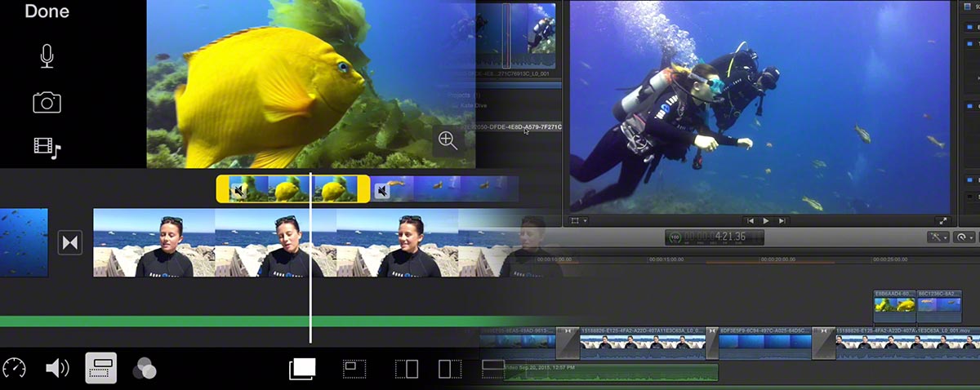Select transition before the 15188826 interview clip
Image resolution: width=980 pixels, height=390 pixels.
point(568,343)
